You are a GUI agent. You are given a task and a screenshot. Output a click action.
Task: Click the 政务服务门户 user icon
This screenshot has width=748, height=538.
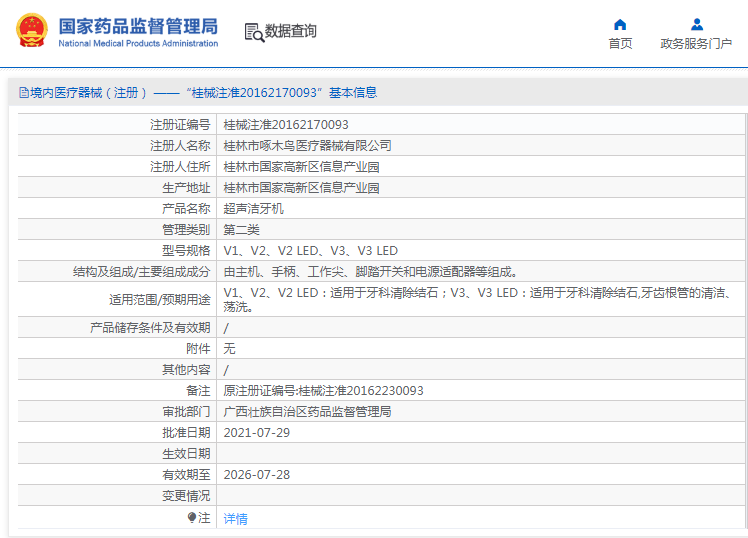696,24
